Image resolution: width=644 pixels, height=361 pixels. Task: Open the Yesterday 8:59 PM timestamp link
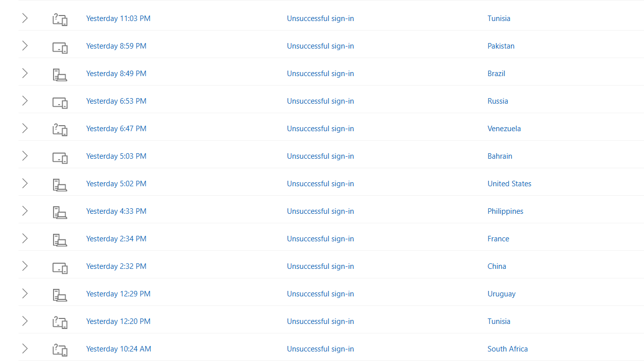coord(116,46)
